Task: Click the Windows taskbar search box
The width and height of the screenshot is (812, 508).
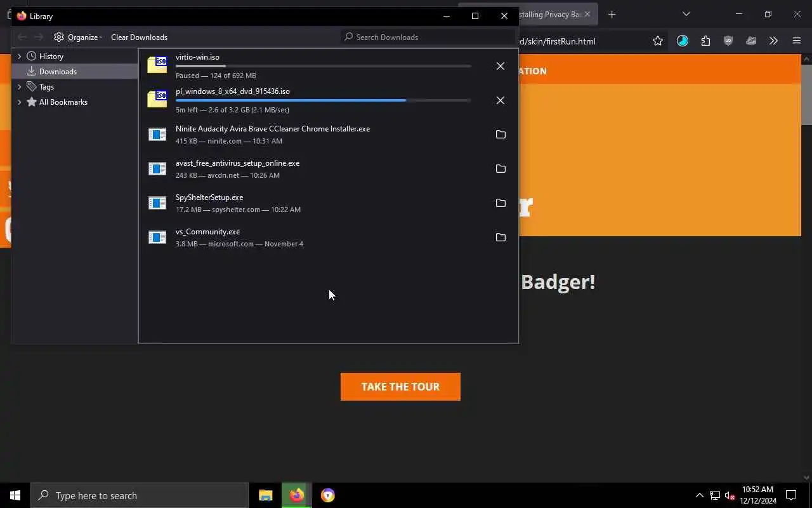Action: (140, 495)
